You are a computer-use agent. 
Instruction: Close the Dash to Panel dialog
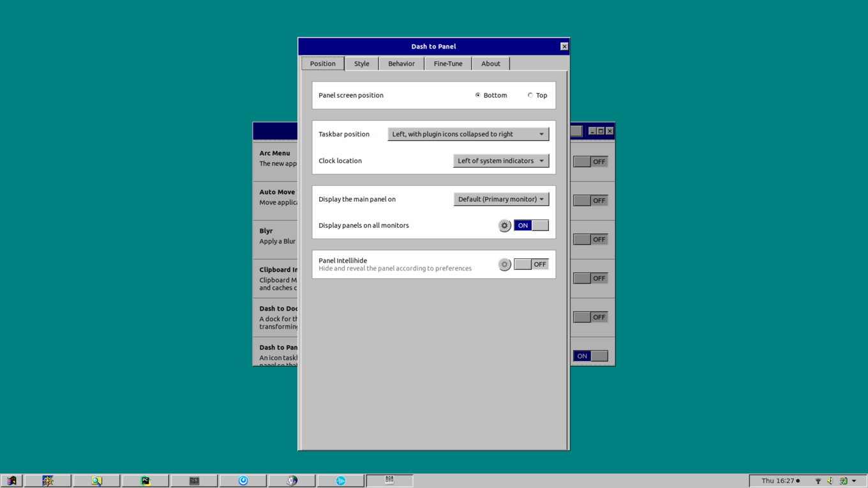click(x=564, y=47)
